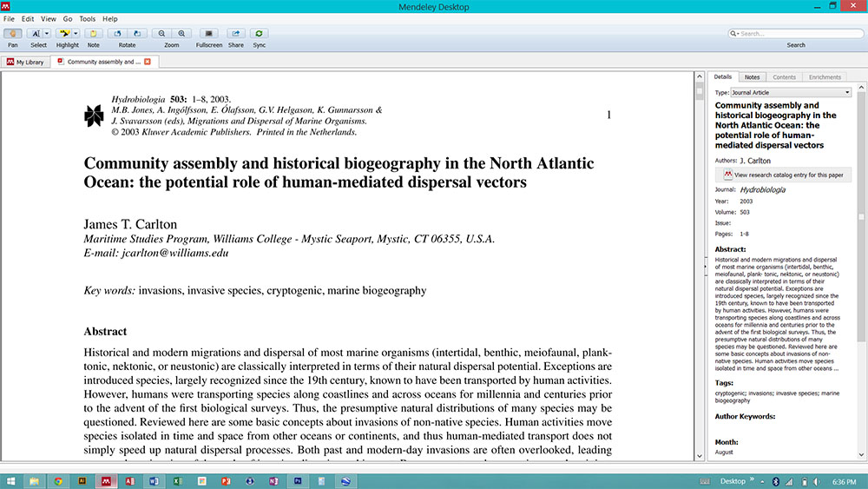Open the File menu
The width and height of the screenshot is (868, 489).
click(x=9, y=19)
